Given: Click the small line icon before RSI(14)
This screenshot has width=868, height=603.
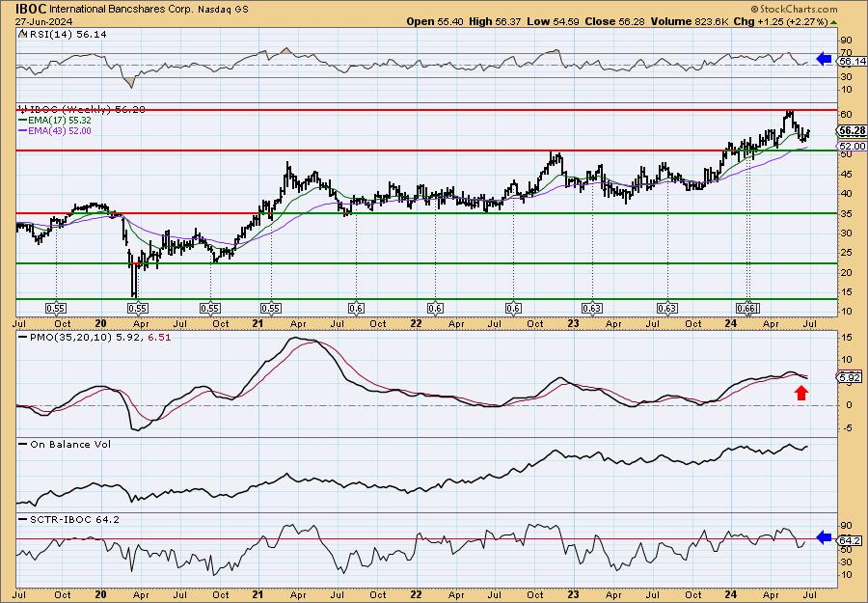Looking at the screenshot, I should pos(22,34).
